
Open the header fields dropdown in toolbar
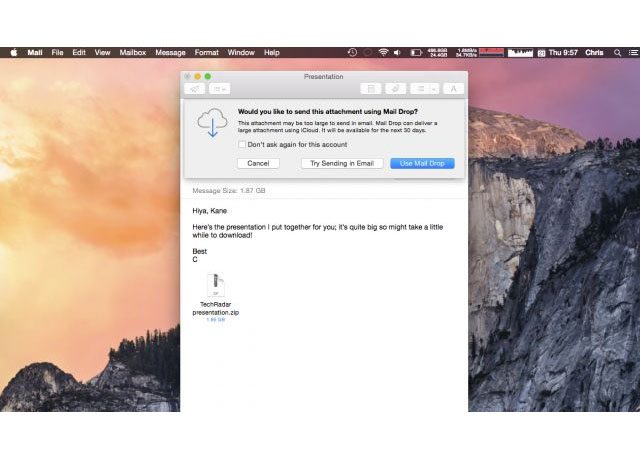tap(220, 89)
